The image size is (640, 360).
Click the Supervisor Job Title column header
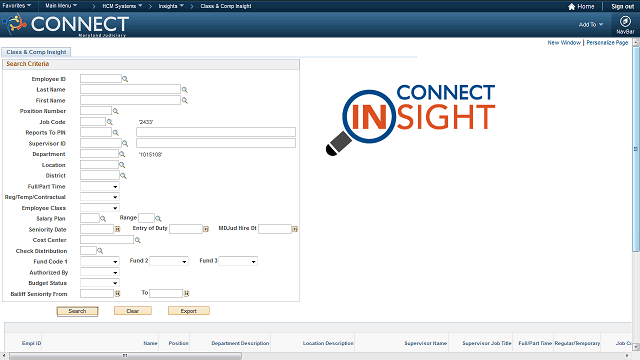pyautogui.click(x=487, y=343)
